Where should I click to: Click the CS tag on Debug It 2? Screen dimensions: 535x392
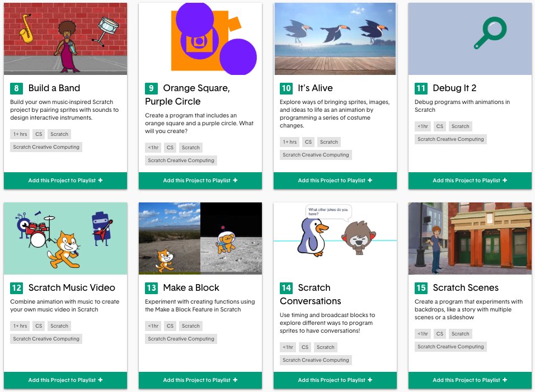pos(440,126)
